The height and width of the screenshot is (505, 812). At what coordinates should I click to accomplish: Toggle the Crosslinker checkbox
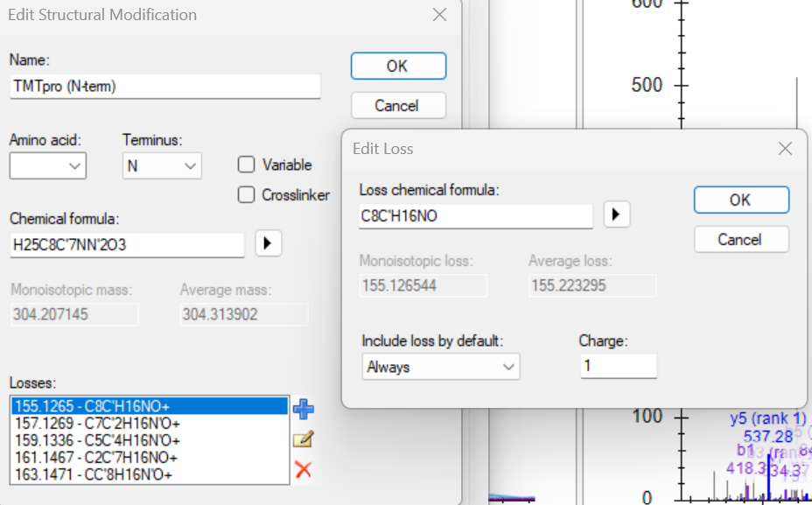pos(247,195)
